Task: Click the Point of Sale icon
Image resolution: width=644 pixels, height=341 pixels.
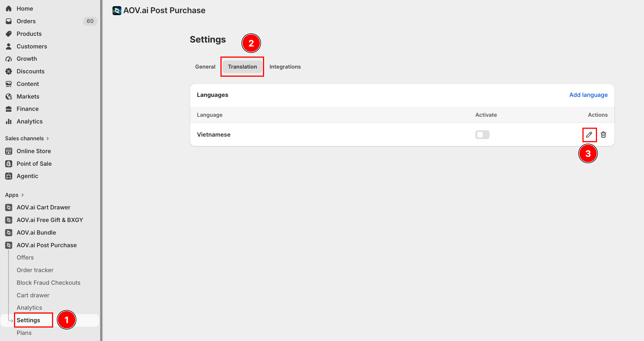Action: click(9, 164)
